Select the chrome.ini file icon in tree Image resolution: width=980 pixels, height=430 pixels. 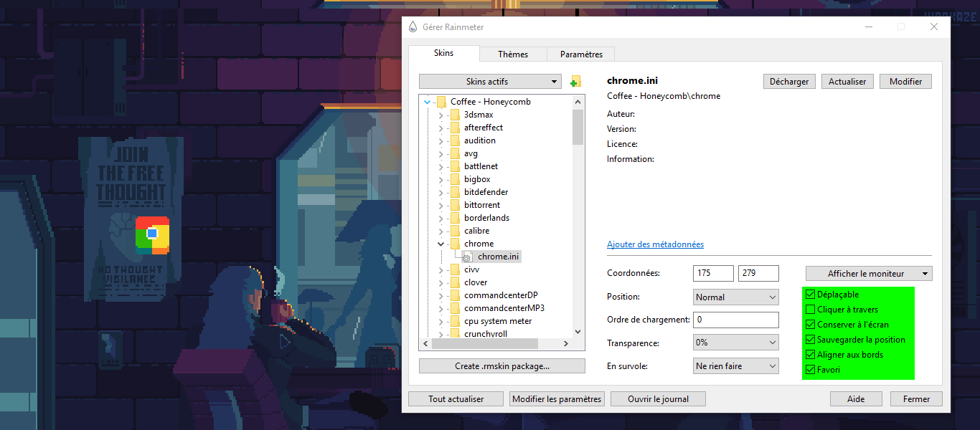click(x=467, y=257)
